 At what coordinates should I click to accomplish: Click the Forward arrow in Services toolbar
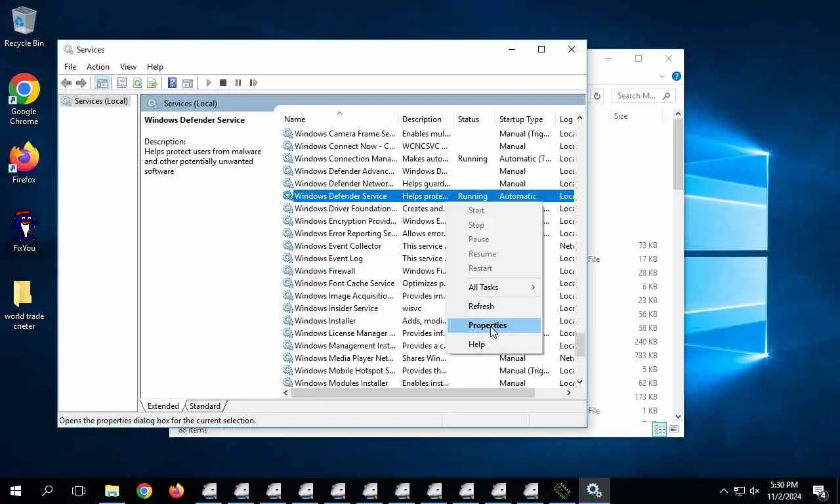tap(81, 83)
